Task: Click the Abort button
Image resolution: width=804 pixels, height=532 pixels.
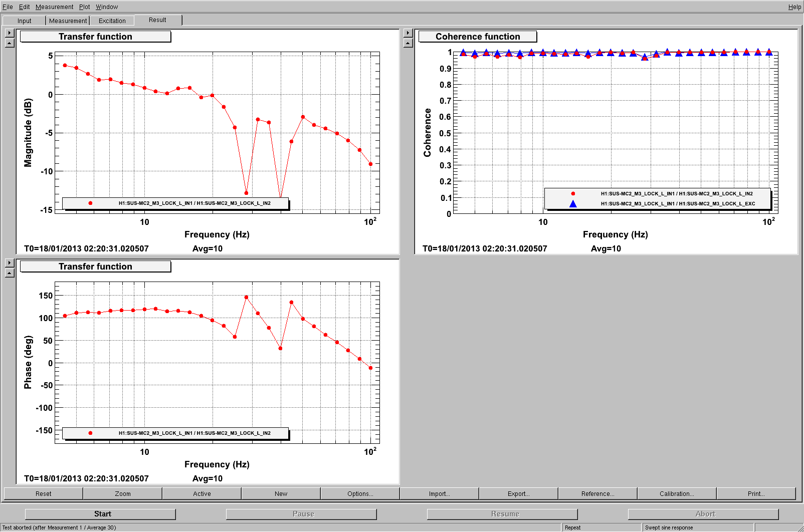Action: pos(703,514)
